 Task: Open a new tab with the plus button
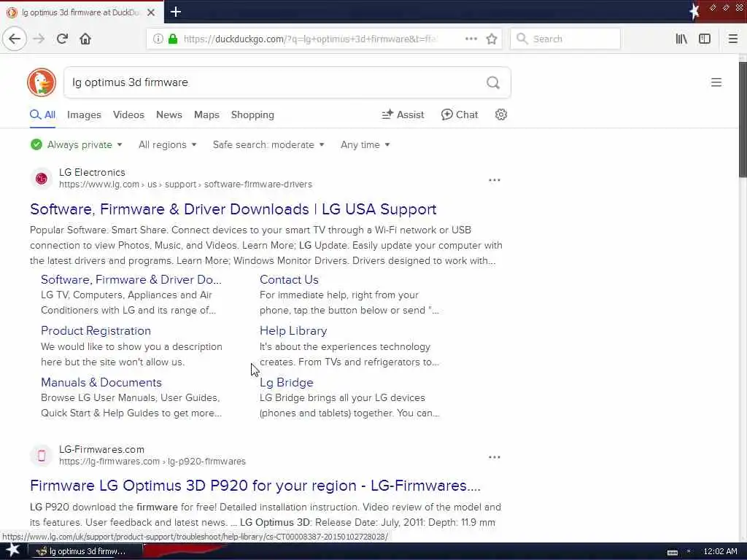click(x=176, y=12)
